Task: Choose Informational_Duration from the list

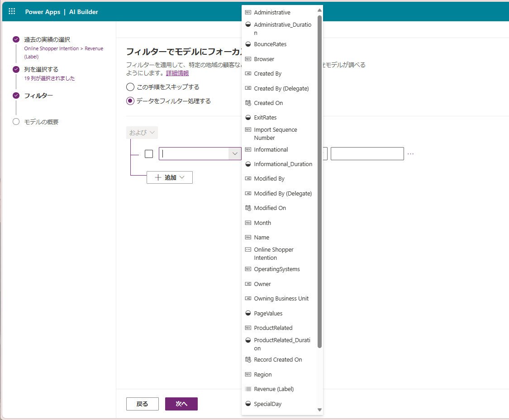Action: 279,164
